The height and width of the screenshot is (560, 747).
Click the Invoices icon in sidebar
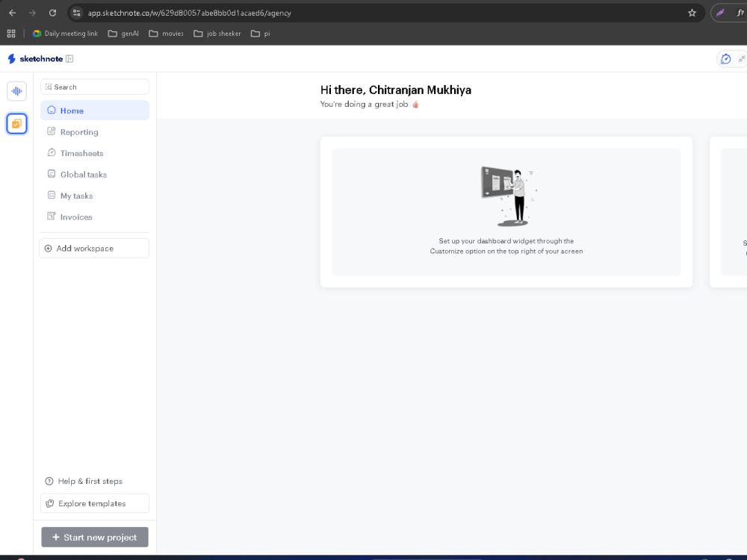pyautogui.click(x=52, y=217)
